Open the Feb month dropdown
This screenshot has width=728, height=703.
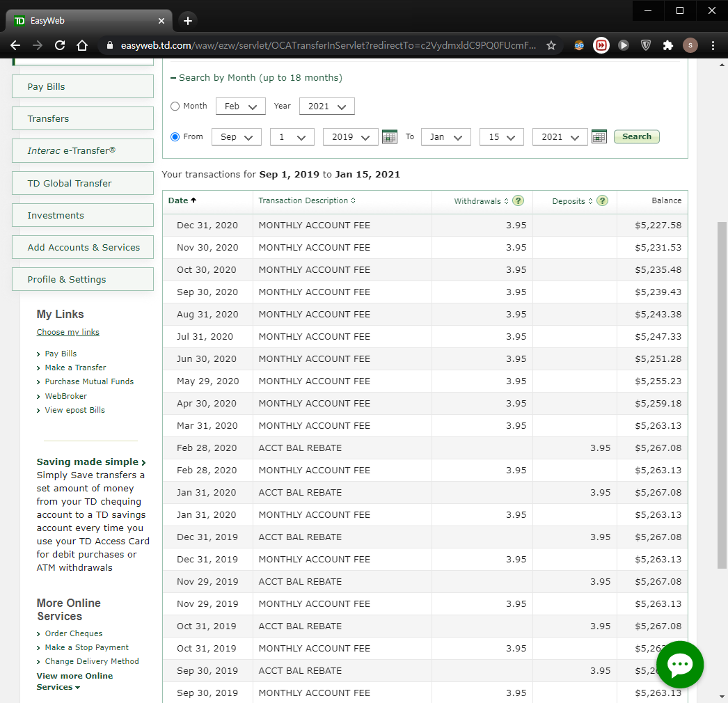click(241, 106)
